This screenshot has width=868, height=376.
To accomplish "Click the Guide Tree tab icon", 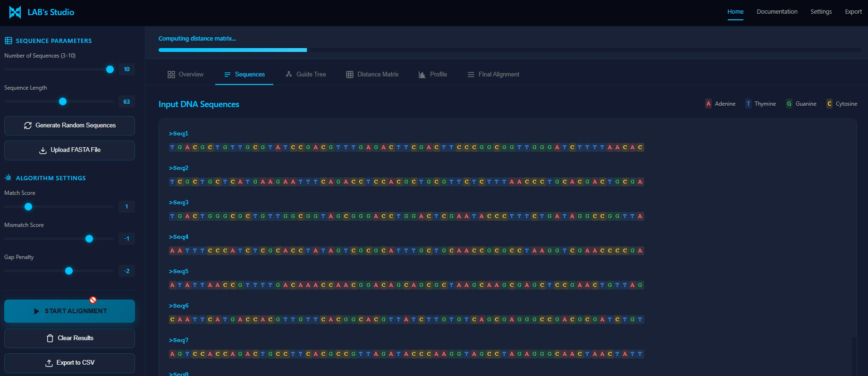I will point(289,75).
